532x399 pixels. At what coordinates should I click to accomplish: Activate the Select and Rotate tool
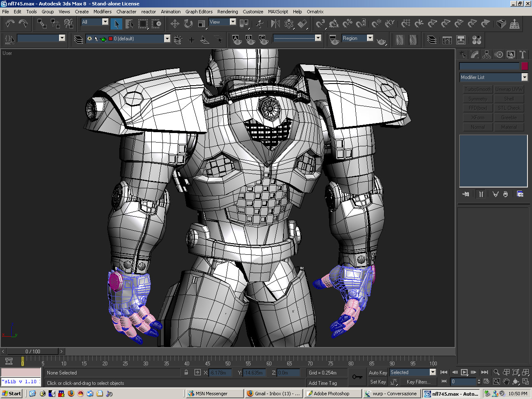pyautogui.click(x=188, y=24)
